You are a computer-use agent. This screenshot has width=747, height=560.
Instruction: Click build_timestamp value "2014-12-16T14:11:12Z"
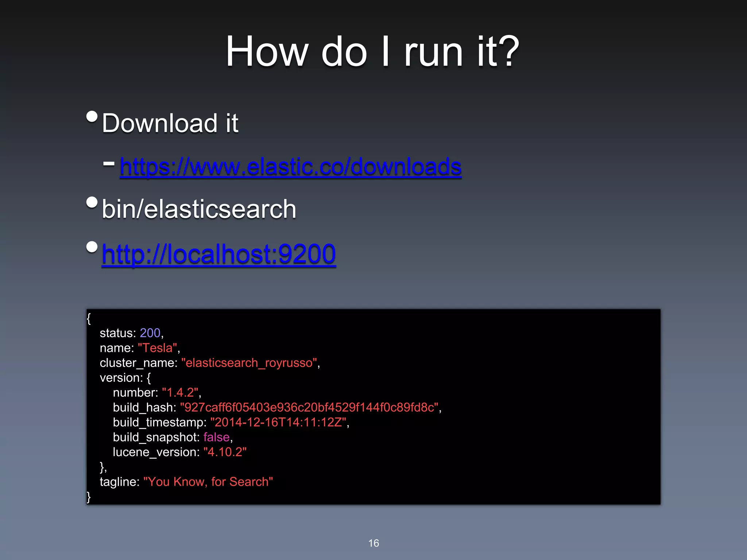click(278, 422)
